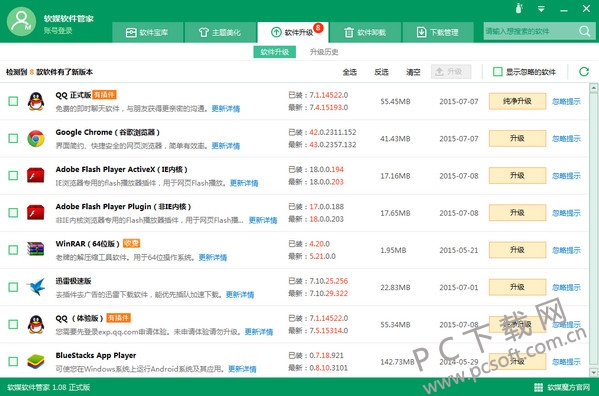Click 纯净升级 for QQ 正式版

(517, 101)
